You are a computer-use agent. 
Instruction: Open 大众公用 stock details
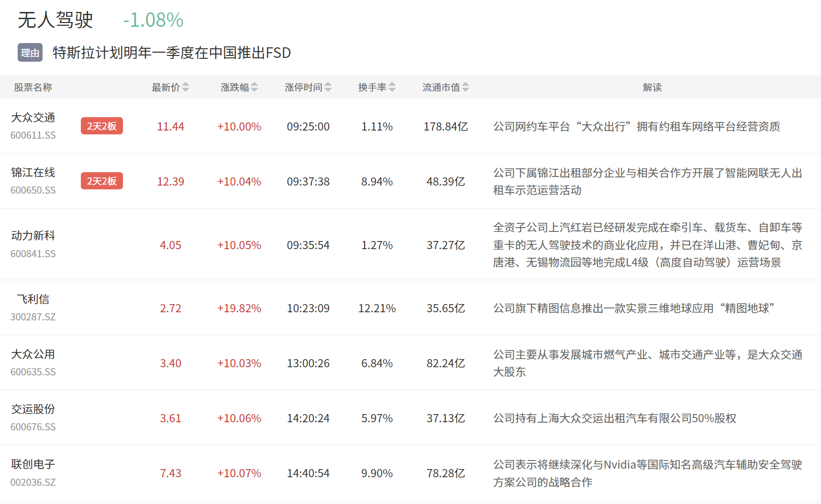(33, 354)
